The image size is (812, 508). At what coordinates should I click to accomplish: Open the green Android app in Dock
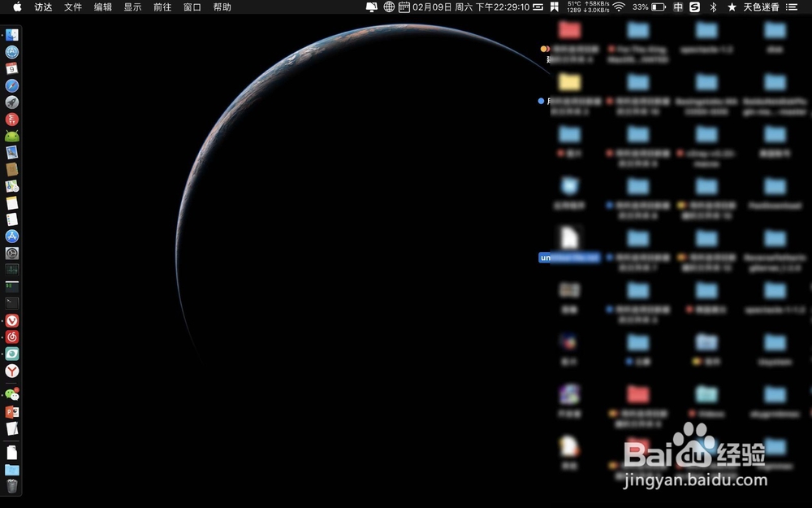[12, 136]
